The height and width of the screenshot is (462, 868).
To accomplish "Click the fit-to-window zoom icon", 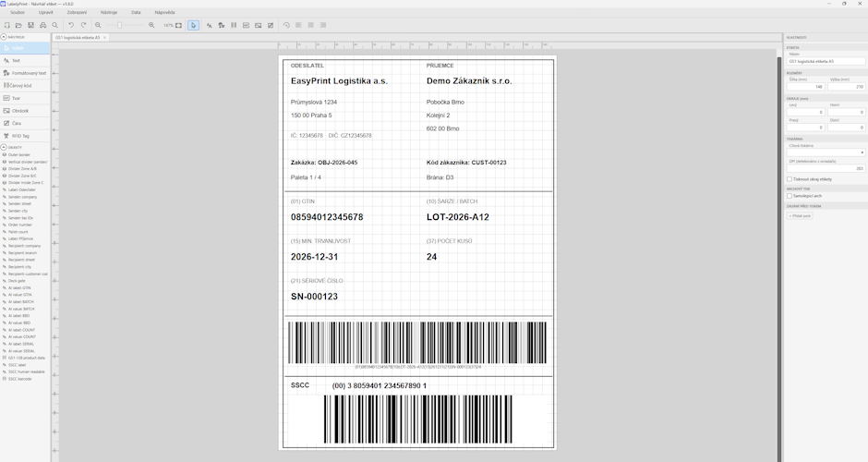I will coord(179,25).
